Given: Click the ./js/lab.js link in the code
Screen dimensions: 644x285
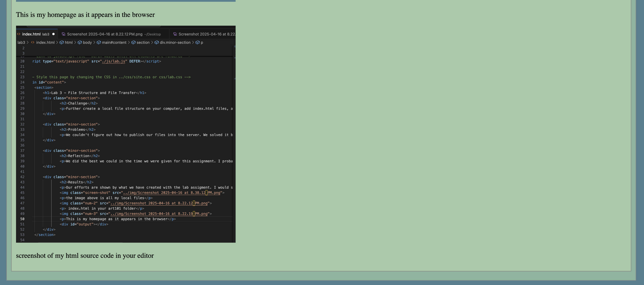Looking at the screenshot, I should pos(114,61).
